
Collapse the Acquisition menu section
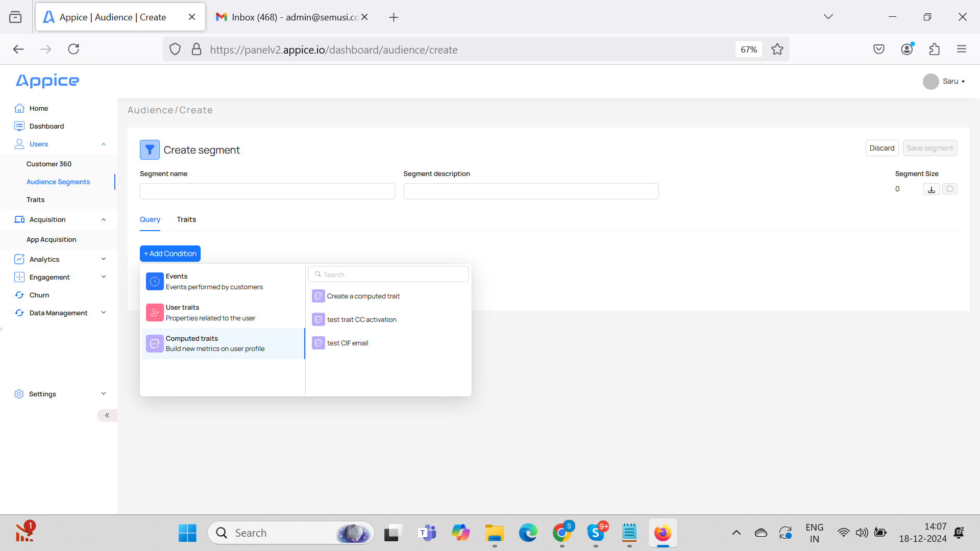click(104, 220)
